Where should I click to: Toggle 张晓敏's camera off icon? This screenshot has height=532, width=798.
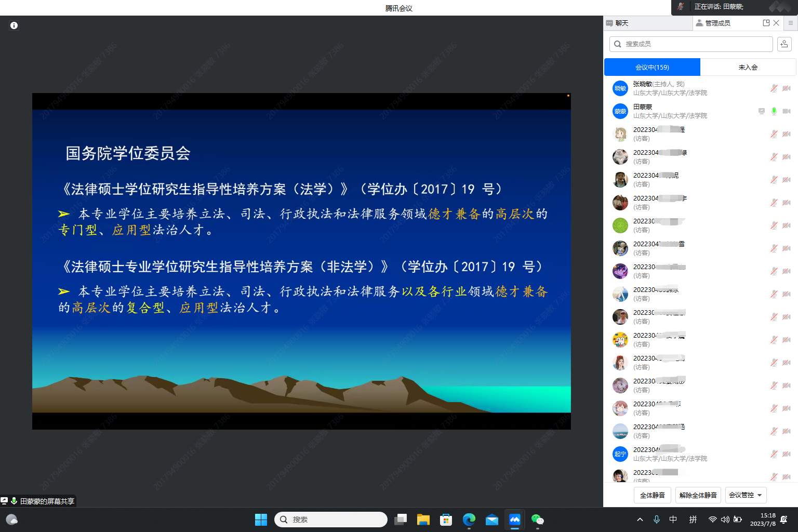[x=787, y=88]
